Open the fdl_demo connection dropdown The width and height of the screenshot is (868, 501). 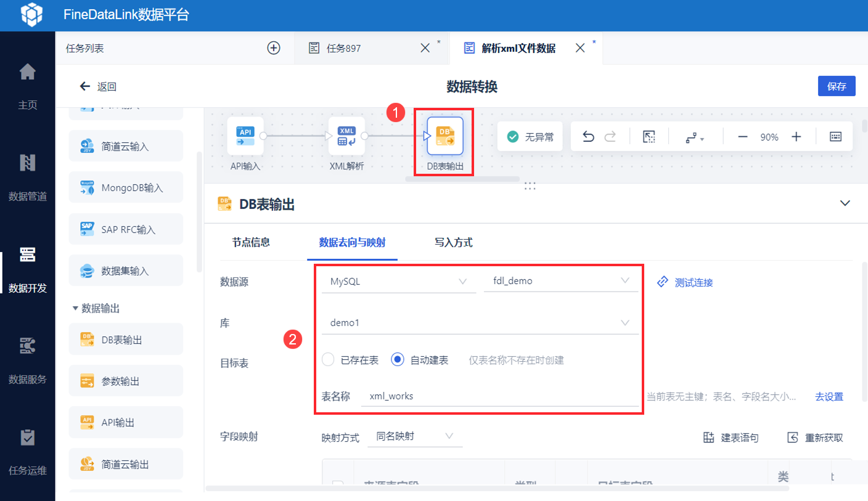561,282
